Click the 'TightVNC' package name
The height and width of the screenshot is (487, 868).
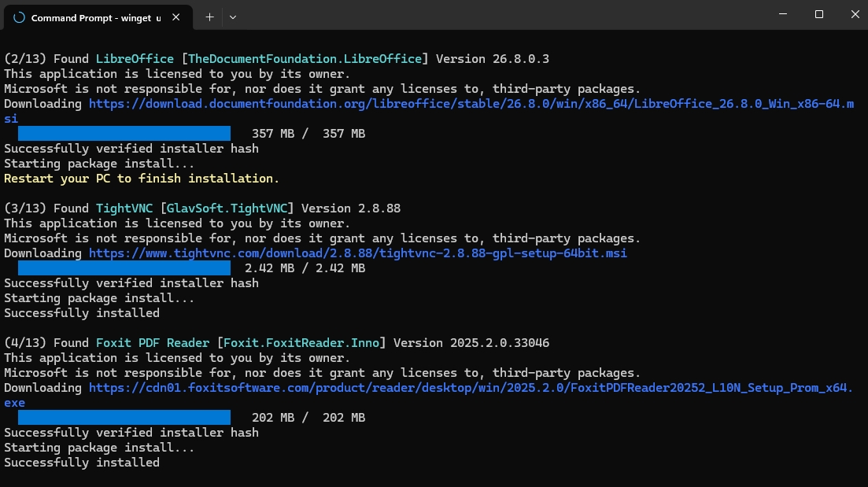point(124,208)
